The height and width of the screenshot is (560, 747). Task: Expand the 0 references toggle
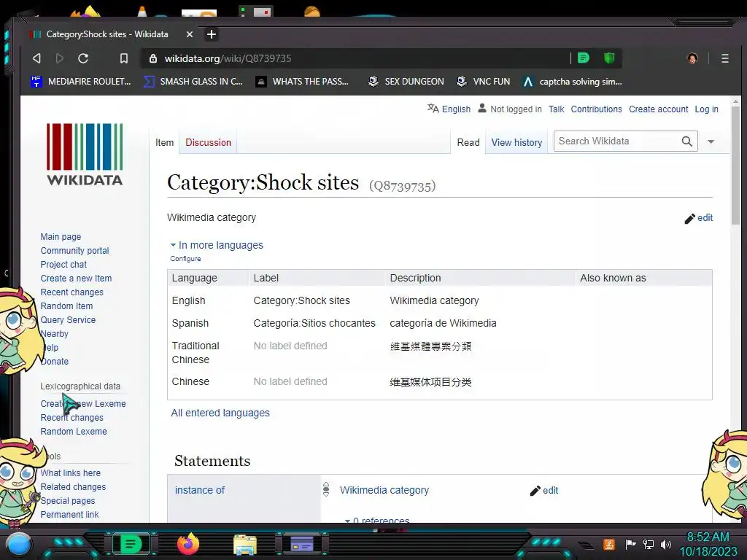(377, 520)
